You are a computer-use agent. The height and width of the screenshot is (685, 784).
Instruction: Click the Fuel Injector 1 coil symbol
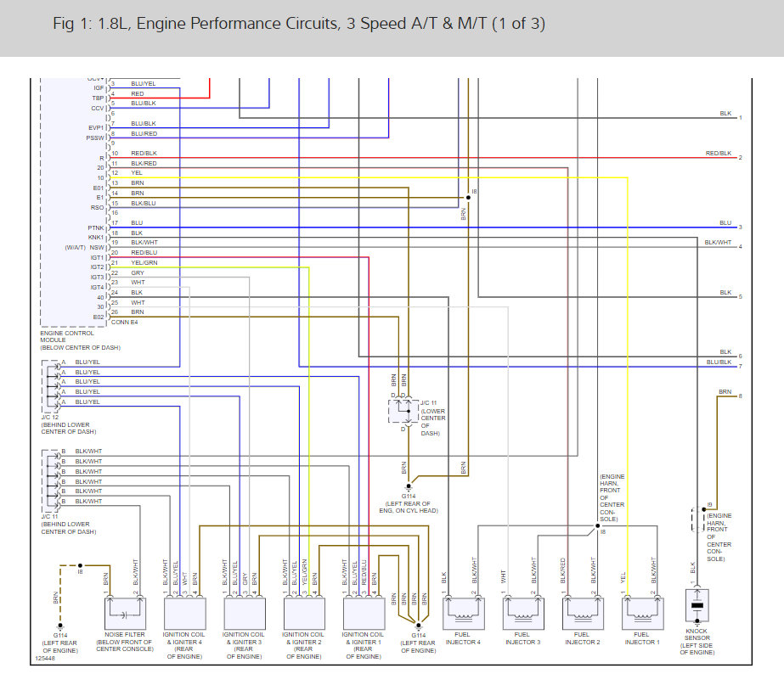point(642,613)
